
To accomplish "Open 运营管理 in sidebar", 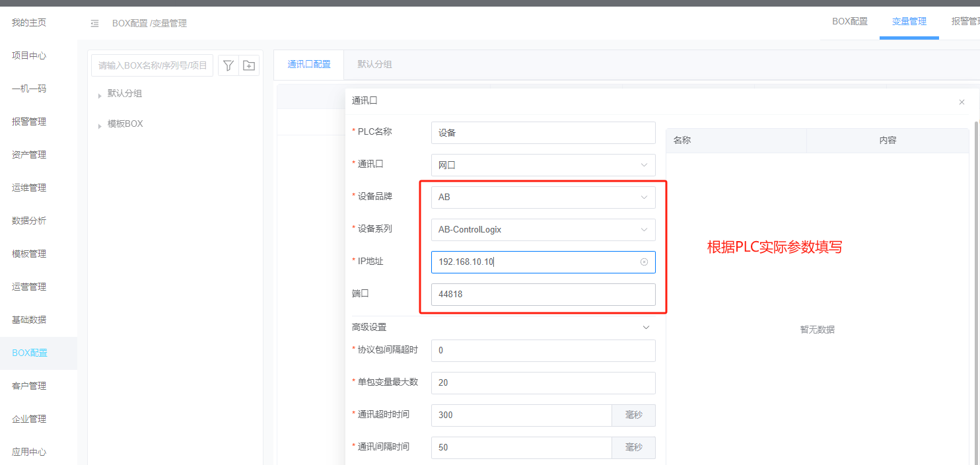I will tap(29, 287).
